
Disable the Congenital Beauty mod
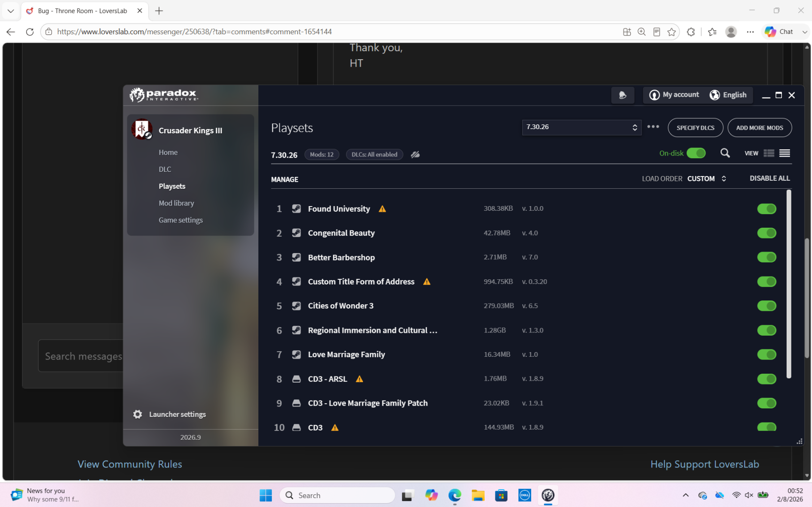click(766, 233)
